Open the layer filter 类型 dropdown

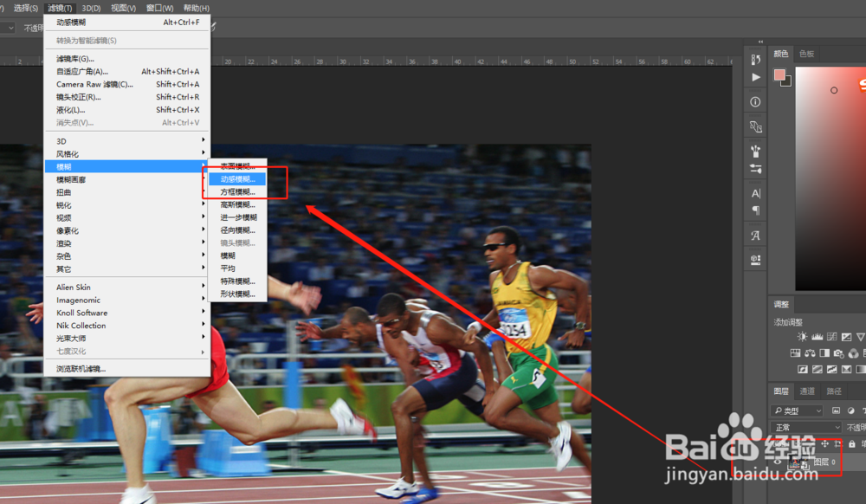(x=797, y=410)
